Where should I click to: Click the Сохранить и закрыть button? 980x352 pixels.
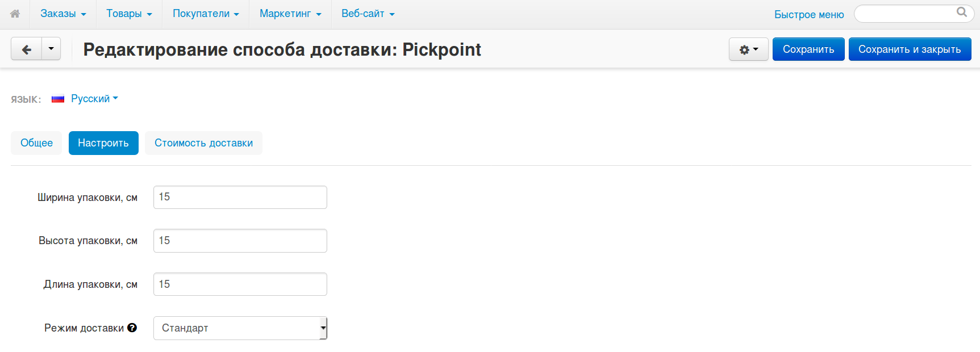coord(910,49)
